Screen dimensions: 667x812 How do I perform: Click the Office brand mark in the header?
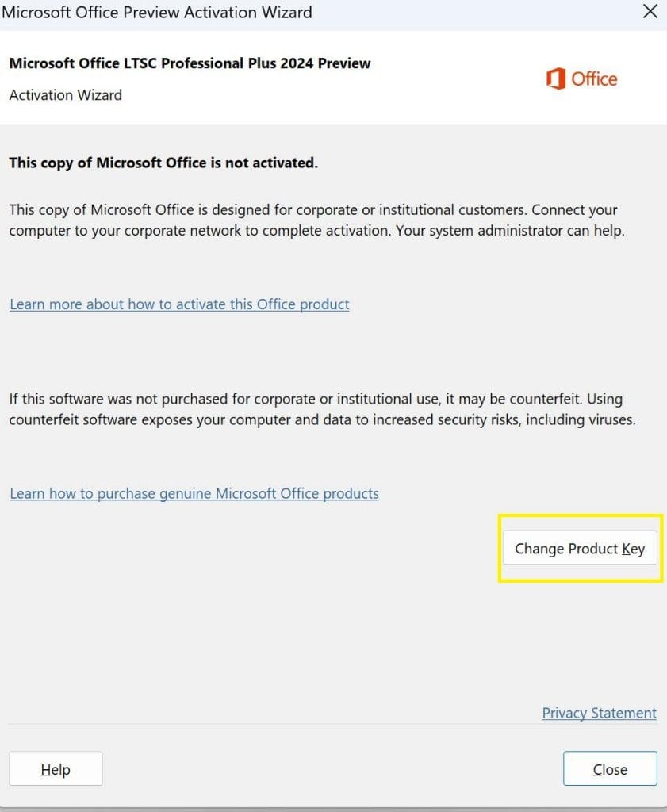click(x=581, y=79)
